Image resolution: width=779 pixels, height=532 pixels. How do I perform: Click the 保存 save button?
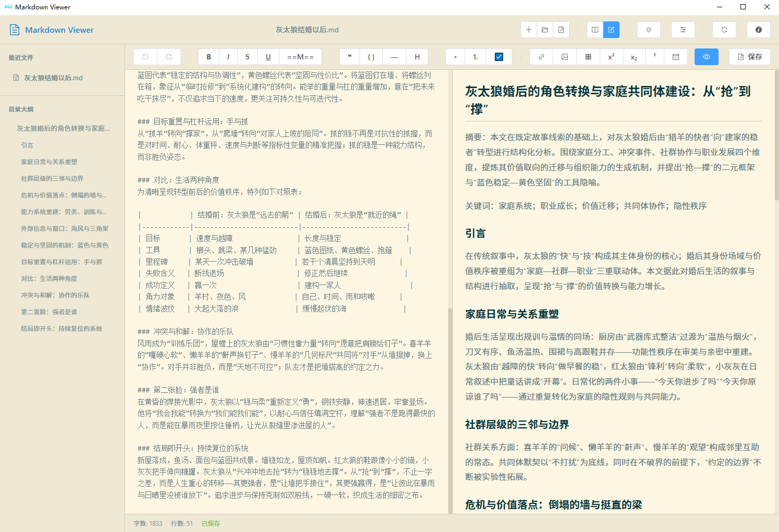coord(750,57)
